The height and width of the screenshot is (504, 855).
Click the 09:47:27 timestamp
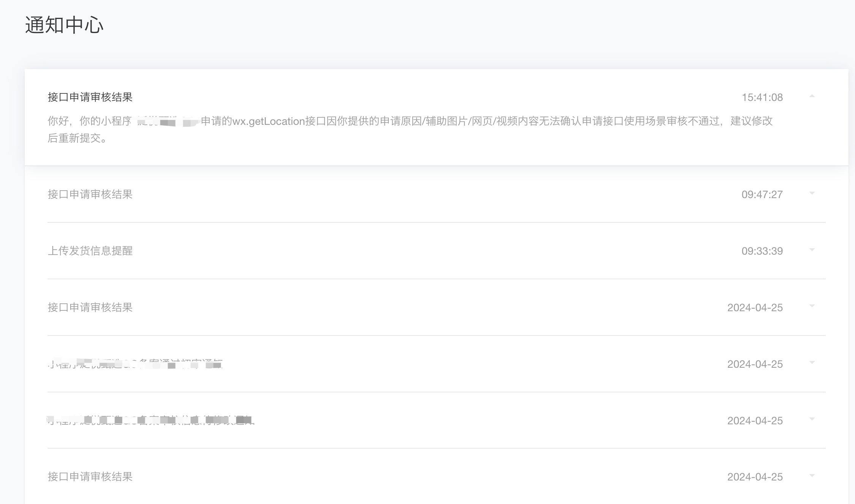762,195
